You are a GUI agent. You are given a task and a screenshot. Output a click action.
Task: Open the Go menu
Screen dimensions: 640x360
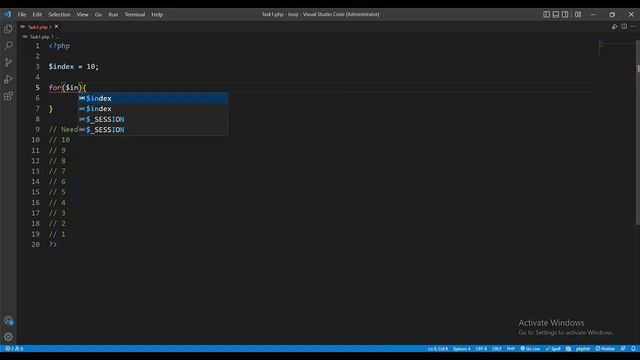click(98, 14)
